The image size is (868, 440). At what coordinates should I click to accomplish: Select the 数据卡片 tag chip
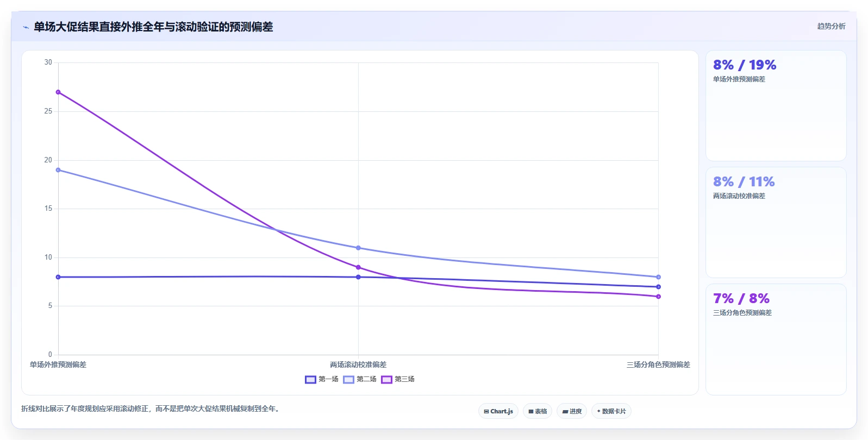coord(611,411)
